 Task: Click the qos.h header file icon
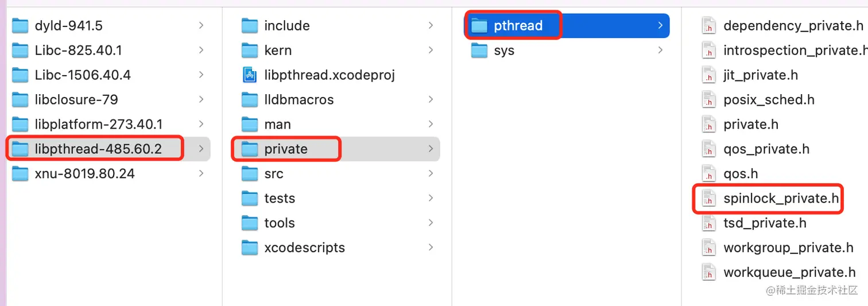pos(709,174)
